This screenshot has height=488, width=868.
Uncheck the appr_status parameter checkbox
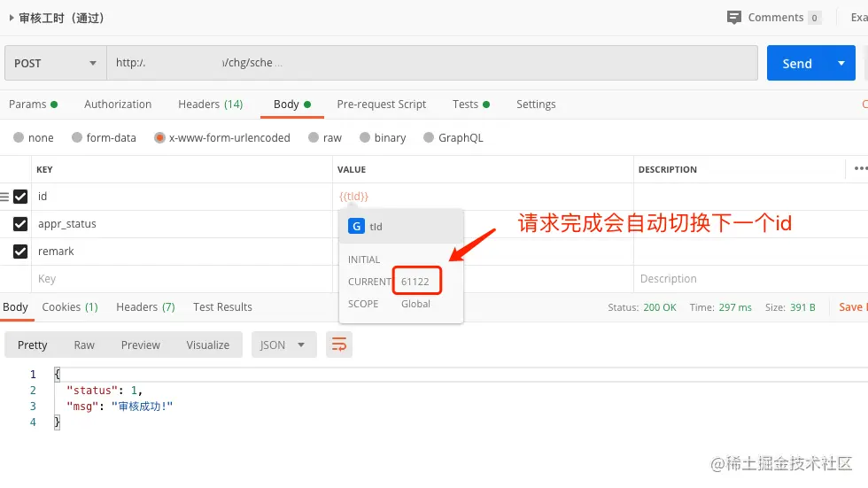pyautogui.click(x=20, y=224)
